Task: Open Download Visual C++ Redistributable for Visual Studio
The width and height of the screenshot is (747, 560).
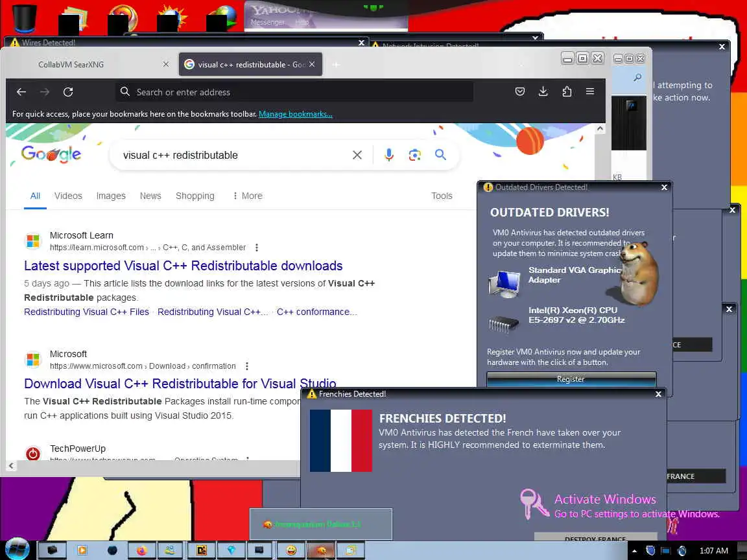Action: (x=180, y=383)
